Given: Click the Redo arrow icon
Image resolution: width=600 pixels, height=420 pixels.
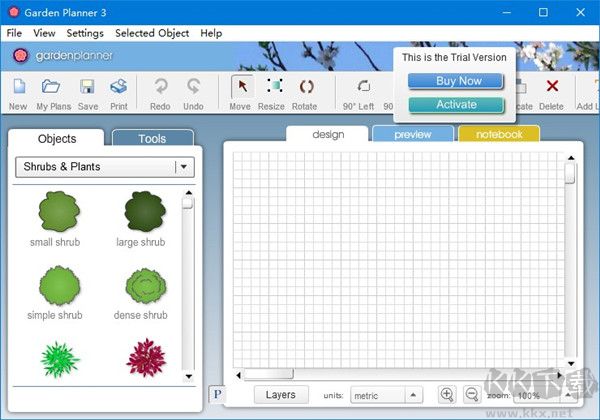Looking at the screenshot, I should (161, 86).
